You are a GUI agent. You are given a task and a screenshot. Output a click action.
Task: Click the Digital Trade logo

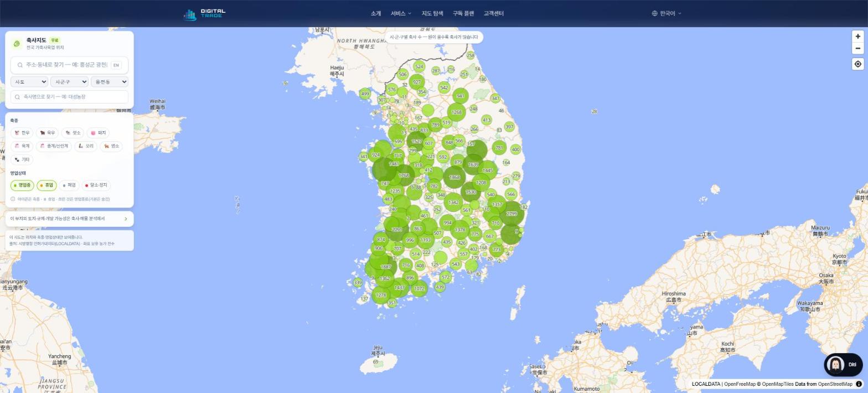tap(205, 14)
